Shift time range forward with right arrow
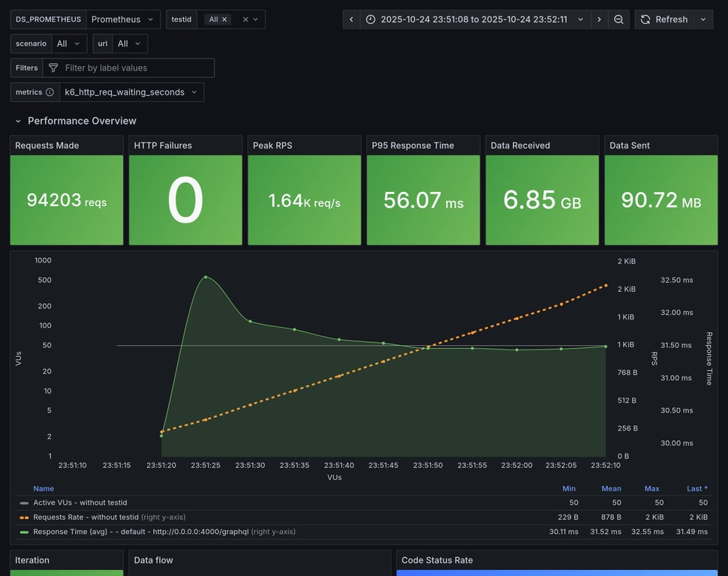Screen dimensions: 728x576 tap(599, 19)
